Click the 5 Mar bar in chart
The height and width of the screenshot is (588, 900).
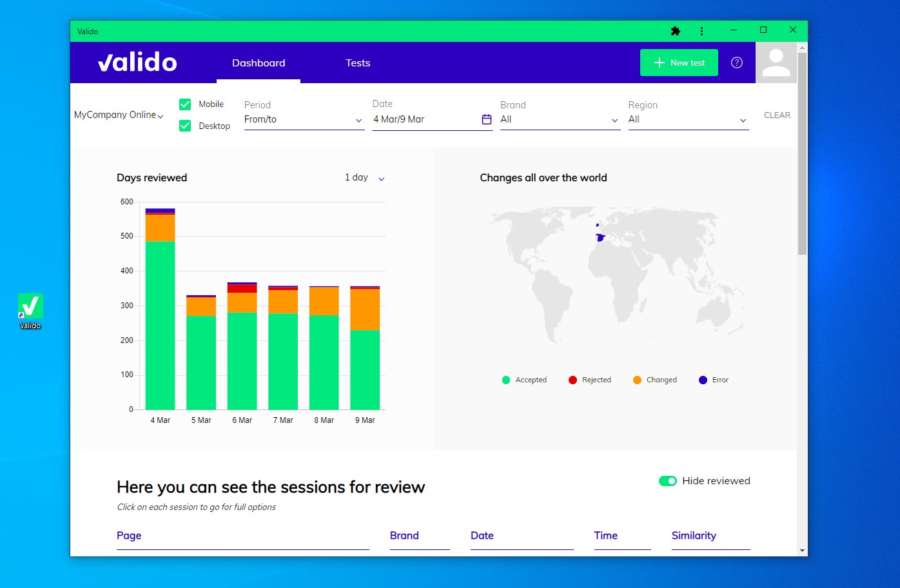tap(201, 352)
